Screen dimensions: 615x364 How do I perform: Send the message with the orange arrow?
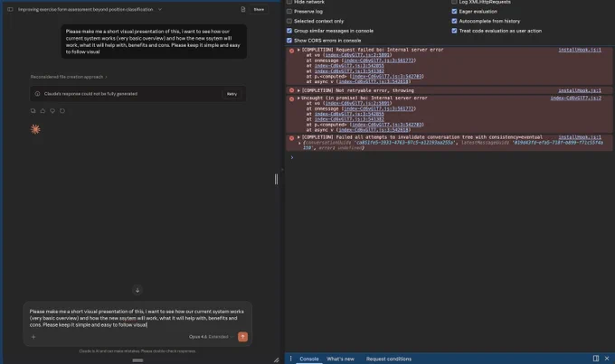[242, 337]
